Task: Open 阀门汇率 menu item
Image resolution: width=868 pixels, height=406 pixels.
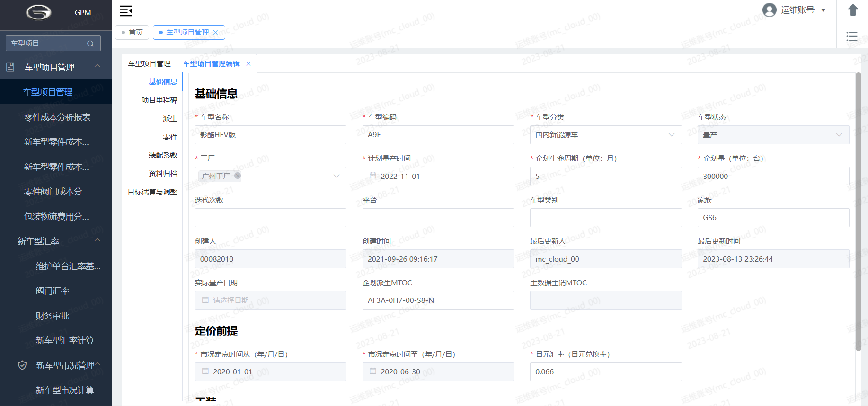Action: tap(56, 291)
